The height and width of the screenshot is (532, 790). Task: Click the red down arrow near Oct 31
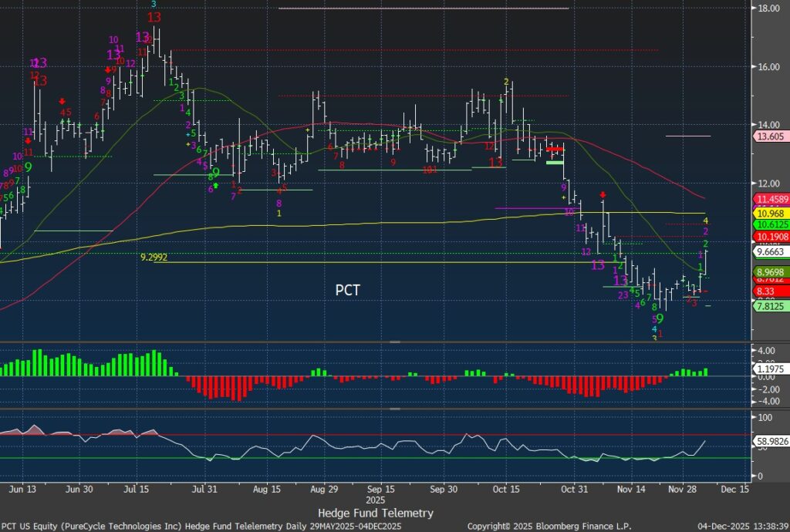tap(603, 195)
